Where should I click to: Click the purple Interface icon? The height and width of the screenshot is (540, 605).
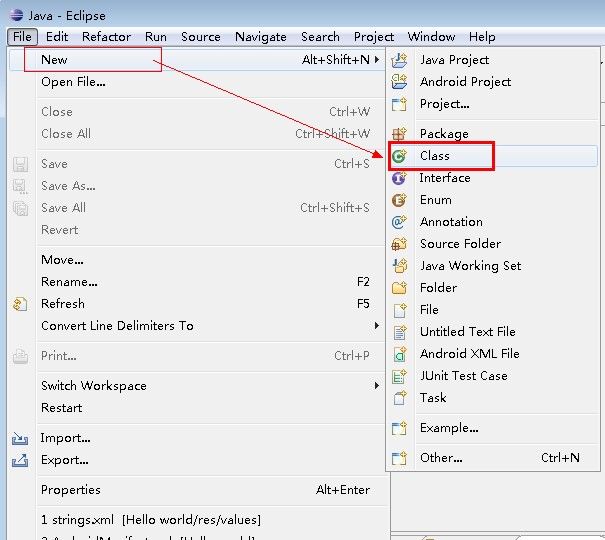click(x=399, y=178)
